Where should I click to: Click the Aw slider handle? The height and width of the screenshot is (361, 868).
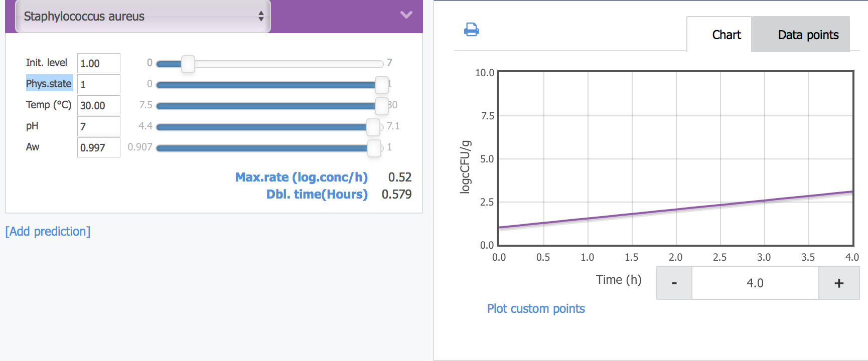374,148
